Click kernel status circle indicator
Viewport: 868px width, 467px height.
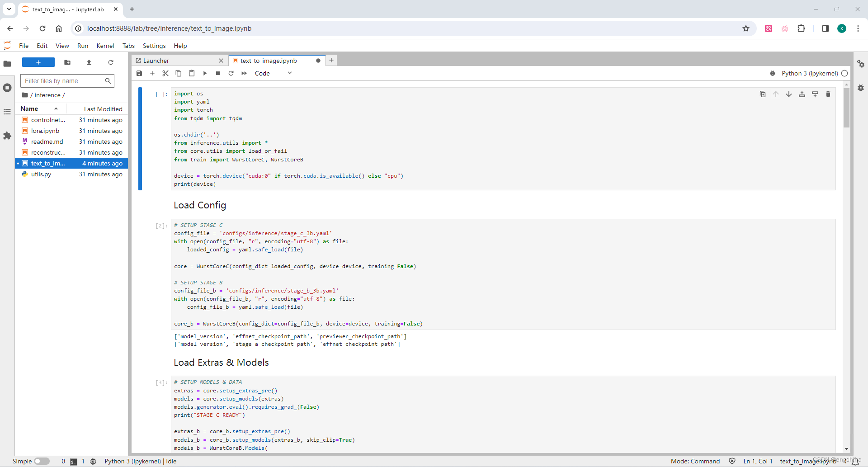844,73
